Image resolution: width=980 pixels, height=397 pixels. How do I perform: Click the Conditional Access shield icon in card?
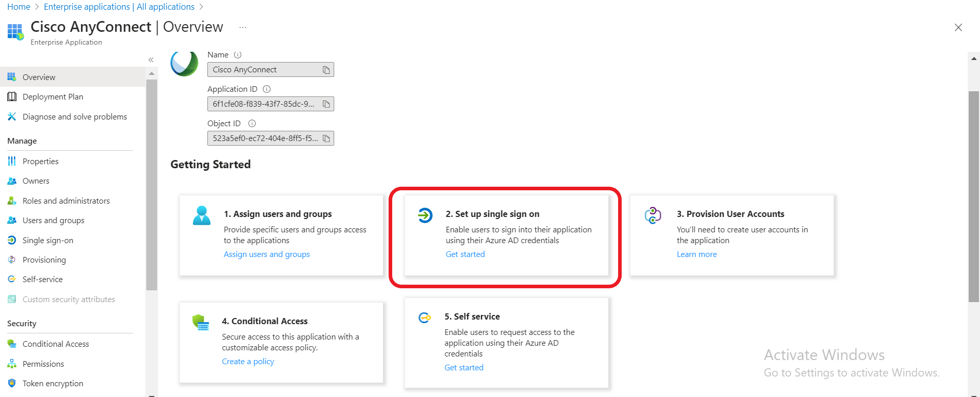(x=200, y=323)
